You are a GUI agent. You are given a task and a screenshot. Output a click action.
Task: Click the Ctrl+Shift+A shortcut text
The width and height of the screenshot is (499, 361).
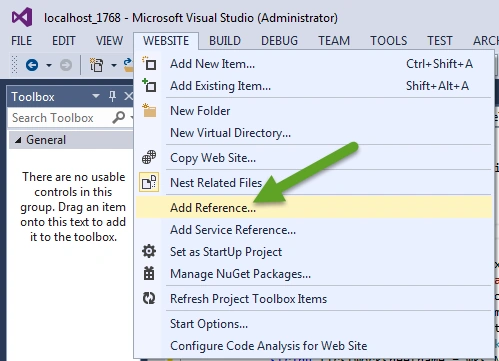pyautogui.click(x=439, y=64)
